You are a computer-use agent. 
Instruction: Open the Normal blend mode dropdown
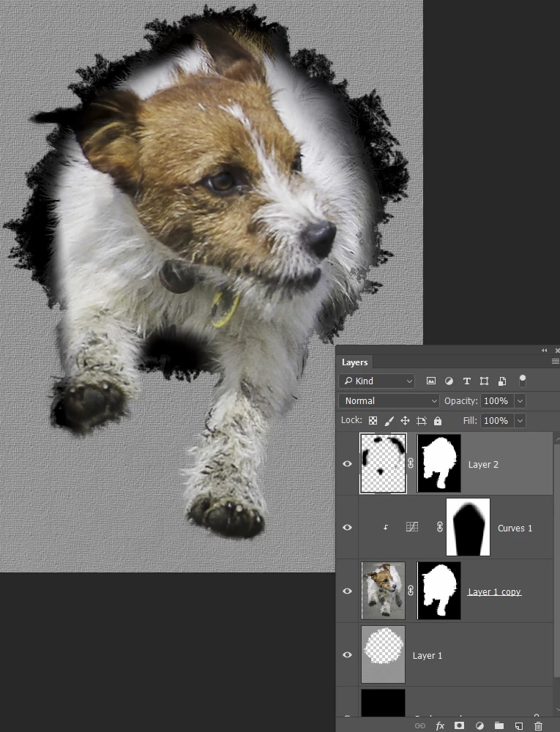(x=389, y=400)
